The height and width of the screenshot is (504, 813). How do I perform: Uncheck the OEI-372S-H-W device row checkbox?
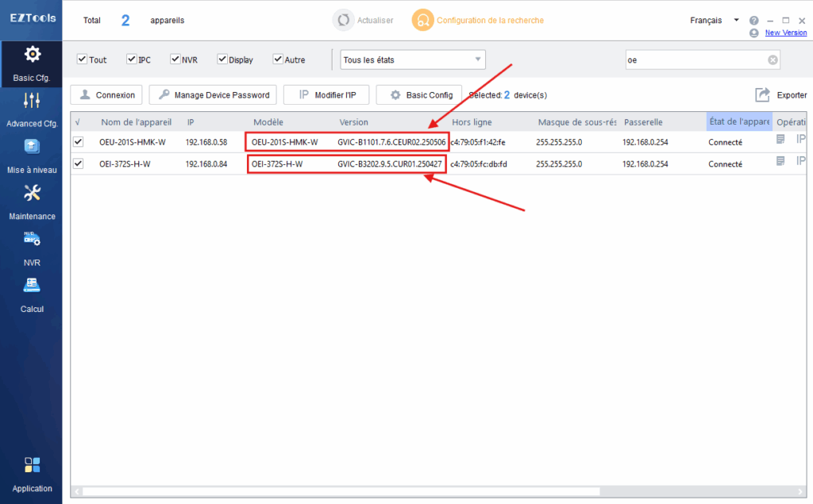(79, 164)
